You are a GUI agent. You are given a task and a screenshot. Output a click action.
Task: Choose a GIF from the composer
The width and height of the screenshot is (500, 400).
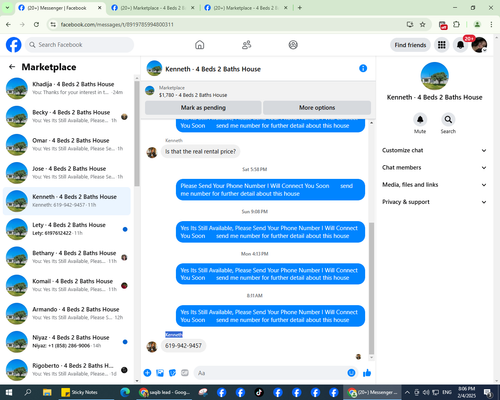pos(185,373)
